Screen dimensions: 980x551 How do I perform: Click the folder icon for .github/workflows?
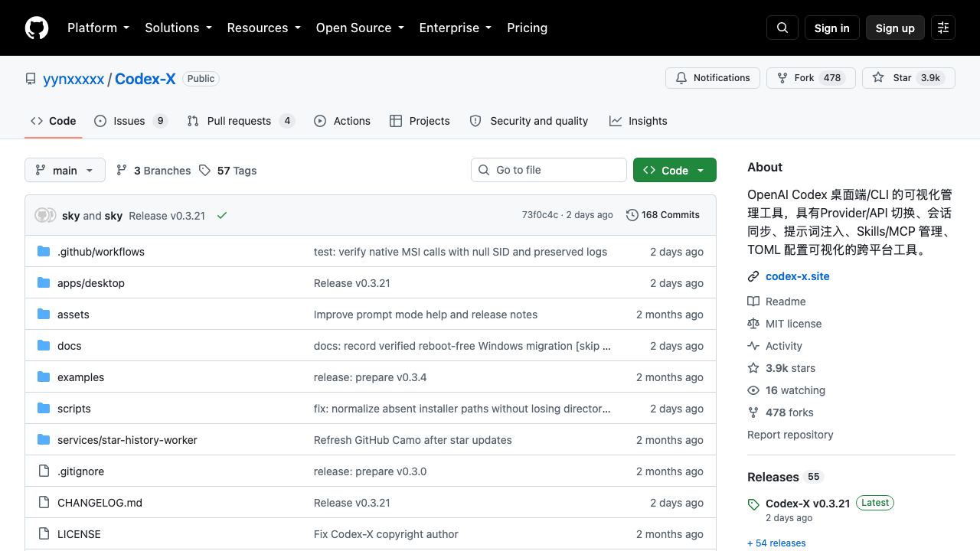pyautogui.click(x=44, y=251)
